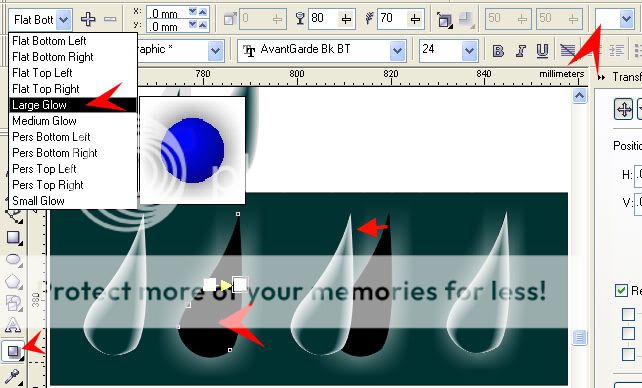The image size is (642, 388).
Task: Toggle the checked Relative position checkbox
Action: point(621,290)
